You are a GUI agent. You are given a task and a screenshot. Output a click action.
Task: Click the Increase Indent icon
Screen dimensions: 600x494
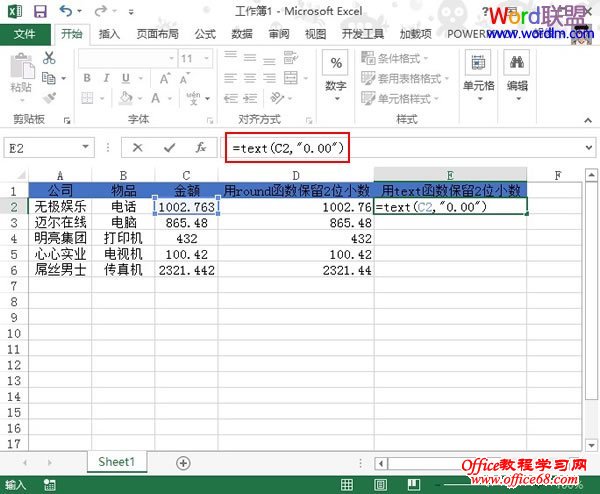pyautogui.click(x=250, y=98)
